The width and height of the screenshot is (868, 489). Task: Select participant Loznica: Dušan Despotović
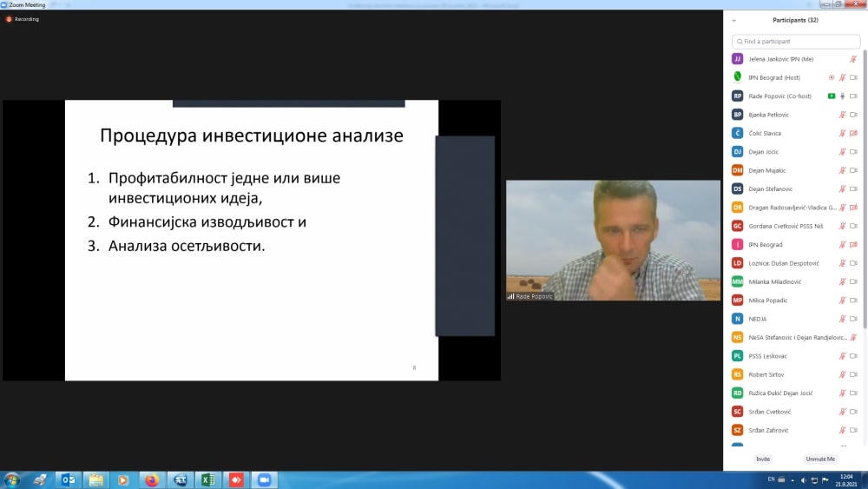[x=795, y=263]
